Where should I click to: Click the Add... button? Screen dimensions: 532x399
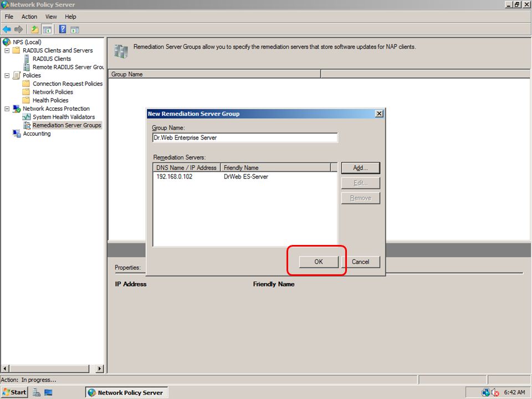360,168
